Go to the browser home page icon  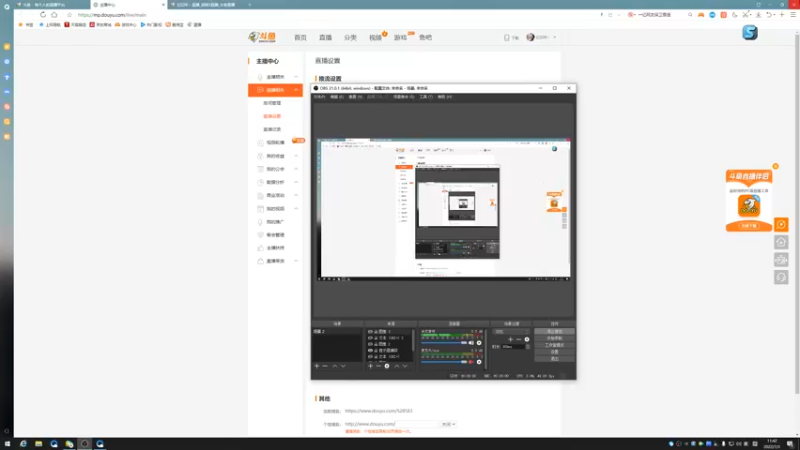[x=54, y=15]
